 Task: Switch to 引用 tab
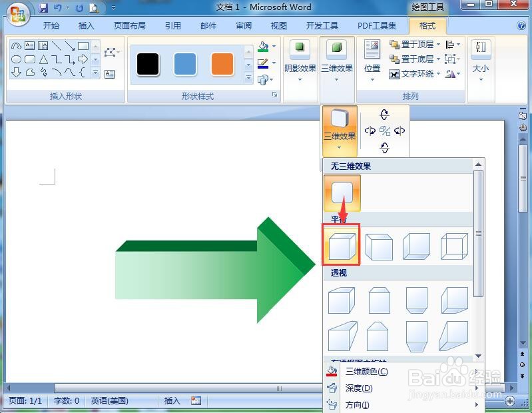coord(173,26)
